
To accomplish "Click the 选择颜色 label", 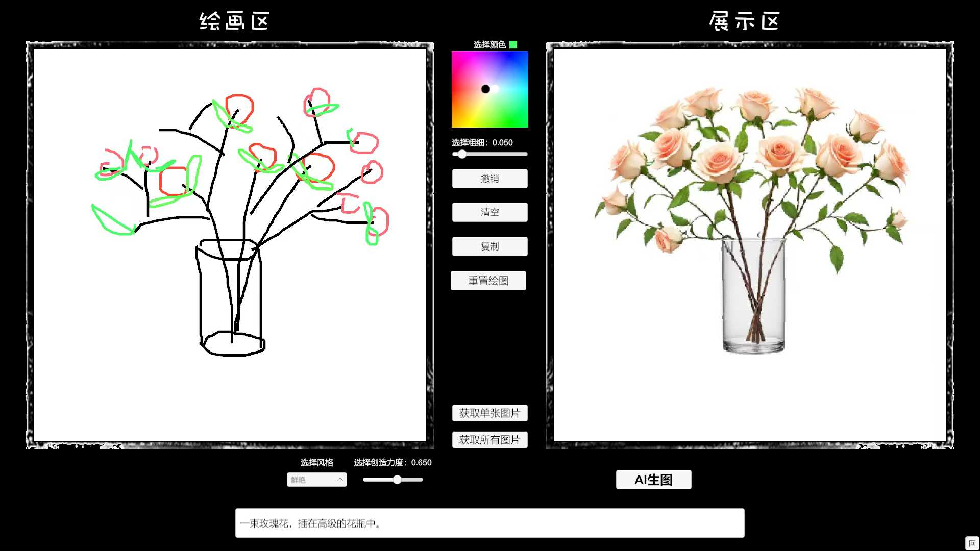I will click(489, 45).
